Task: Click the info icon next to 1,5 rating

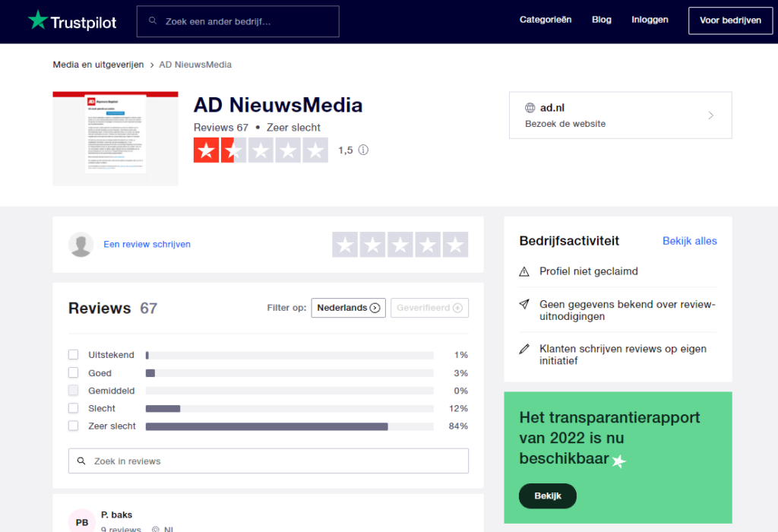Action: tap(363, 150)
